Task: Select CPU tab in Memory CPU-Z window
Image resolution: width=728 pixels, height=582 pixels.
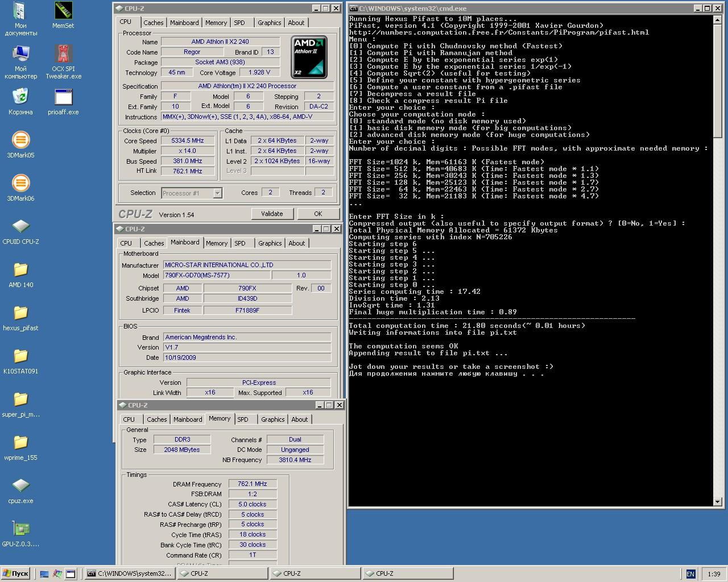Action: pos(129,419)
